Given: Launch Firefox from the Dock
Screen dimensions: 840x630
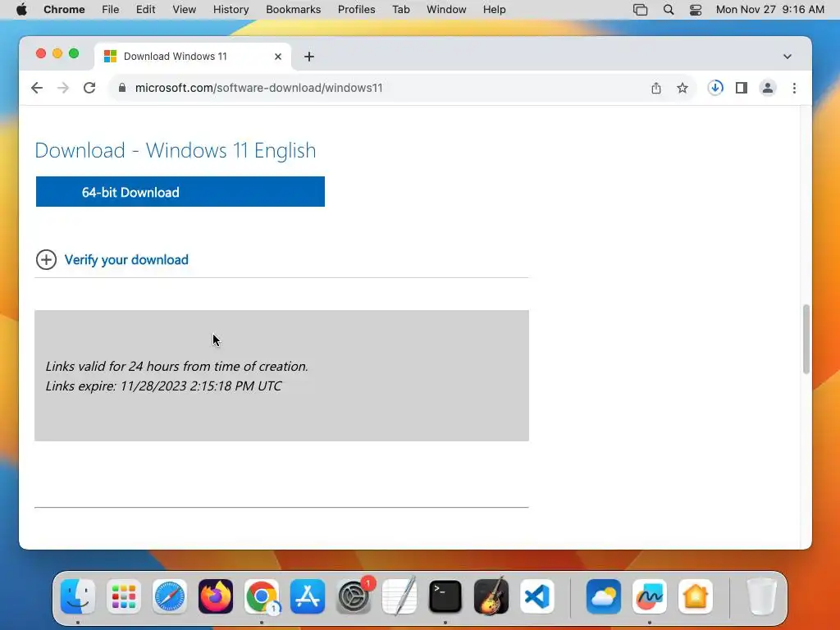Looking at the screenshot, I should (x=216, y=596).
